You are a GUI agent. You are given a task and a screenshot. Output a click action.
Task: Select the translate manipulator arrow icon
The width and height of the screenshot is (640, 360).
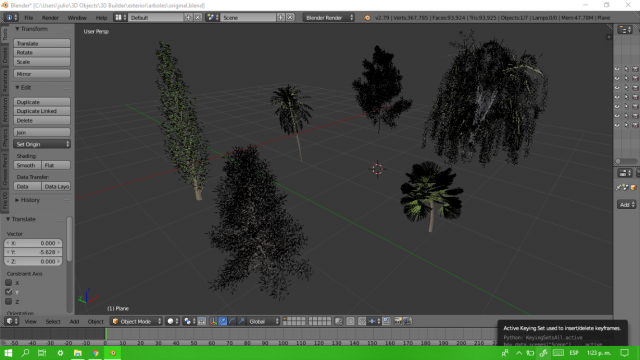[x=222, y=321]
